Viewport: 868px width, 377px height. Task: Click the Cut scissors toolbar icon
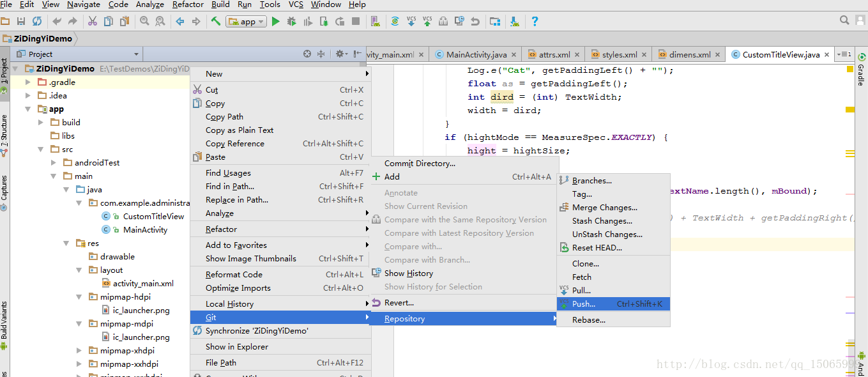click(x=93, y=21)
